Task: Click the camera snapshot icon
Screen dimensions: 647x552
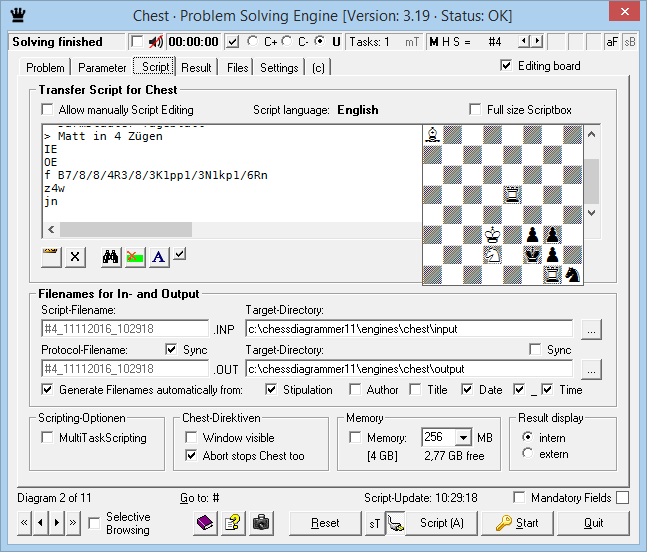Action: [x=261, y=523]
